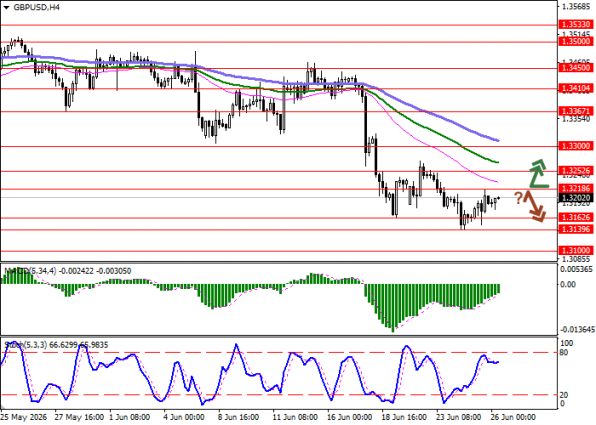Screen dimensions: 596x425
Task: Click the GBPUSD,H4 chart title
Action: (x=36, y=7)
